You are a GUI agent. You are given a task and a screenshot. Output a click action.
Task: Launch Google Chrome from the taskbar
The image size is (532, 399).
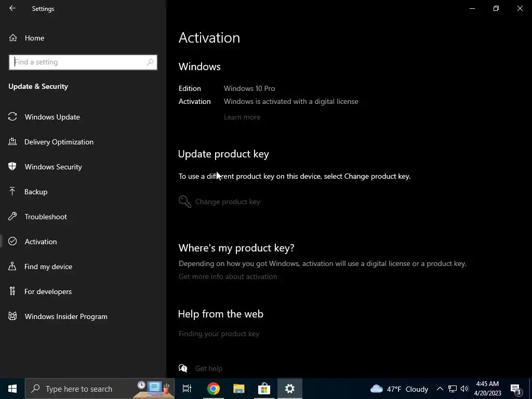(x=214, y=389)
